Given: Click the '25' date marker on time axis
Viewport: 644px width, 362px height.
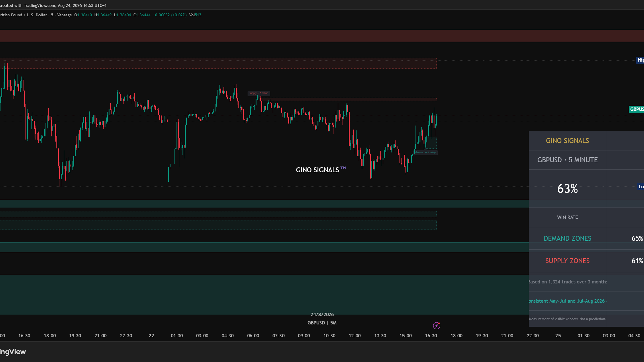Looking at the screenshot, I should [558, 336].
